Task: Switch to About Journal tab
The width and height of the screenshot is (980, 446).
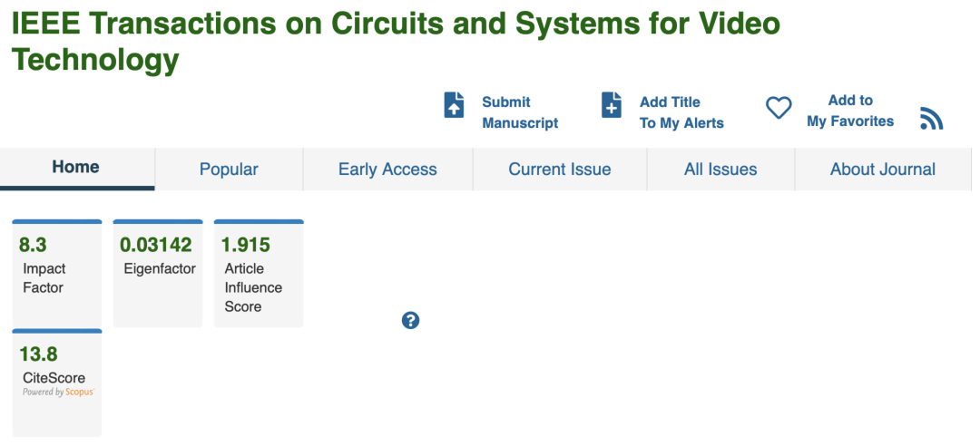Action: 882,170
